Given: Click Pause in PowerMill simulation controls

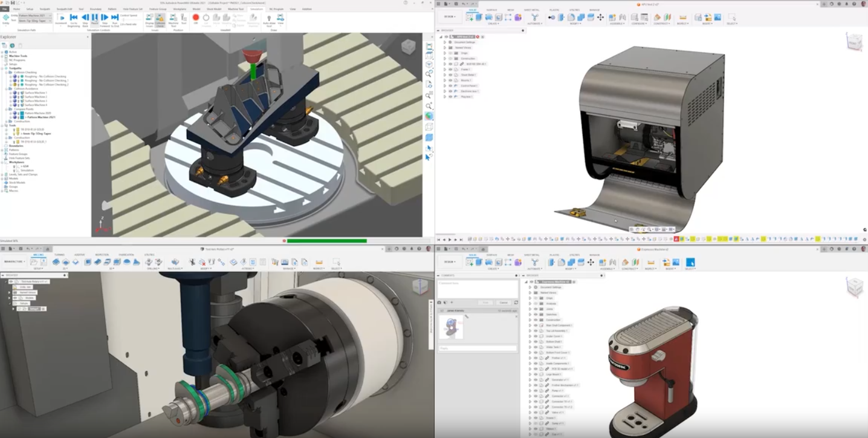Looking at the screenshot, I should [95, 19].
